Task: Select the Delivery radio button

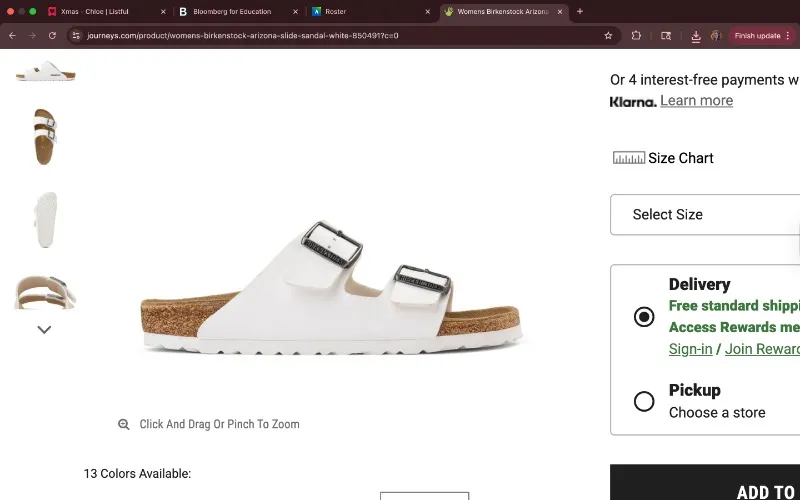Action: (644, 317)
